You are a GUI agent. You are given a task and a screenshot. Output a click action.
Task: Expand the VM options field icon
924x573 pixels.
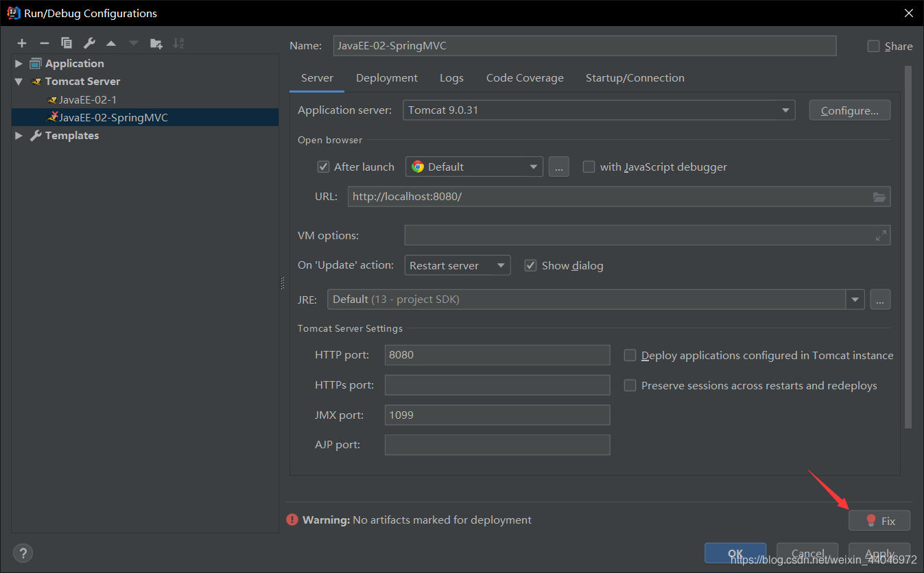tap(881, 235)
